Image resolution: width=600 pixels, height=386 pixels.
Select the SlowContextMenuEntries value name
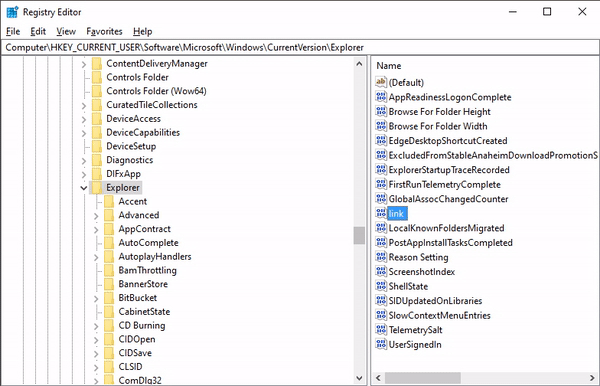(439, 315)
